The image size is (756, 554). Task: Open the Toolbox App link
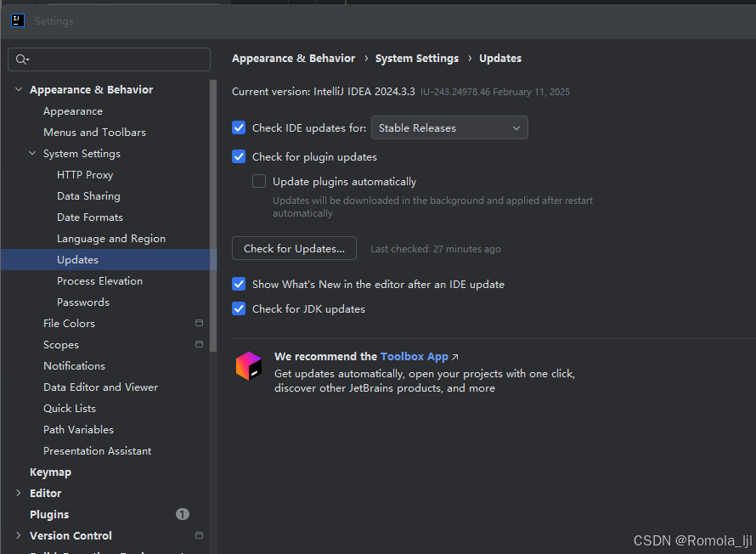[x=415, y=356]
